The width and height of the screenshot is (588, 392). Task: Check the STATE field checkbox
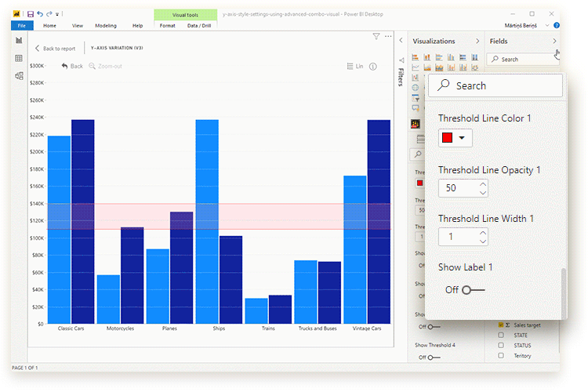(501, 335)
